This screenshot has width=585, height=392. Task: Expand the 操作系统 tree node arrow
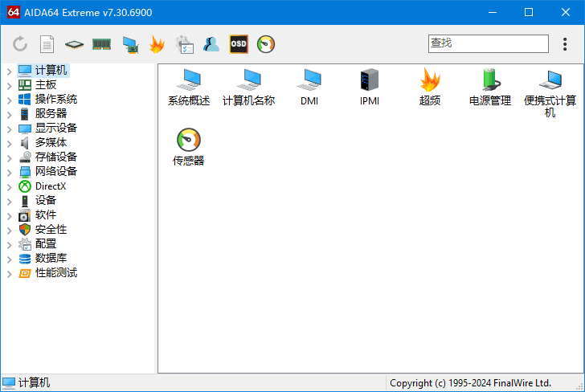tap(9, 100)
